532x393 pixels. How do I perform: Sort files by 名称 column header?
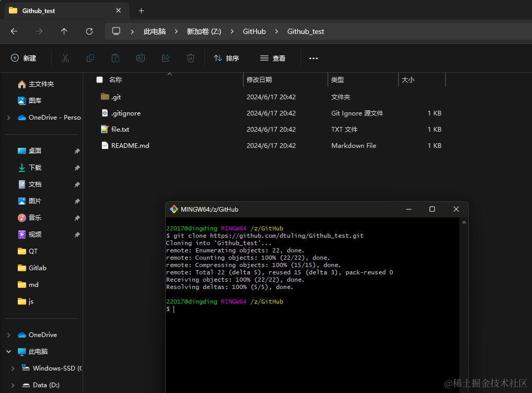click(115, 80)
